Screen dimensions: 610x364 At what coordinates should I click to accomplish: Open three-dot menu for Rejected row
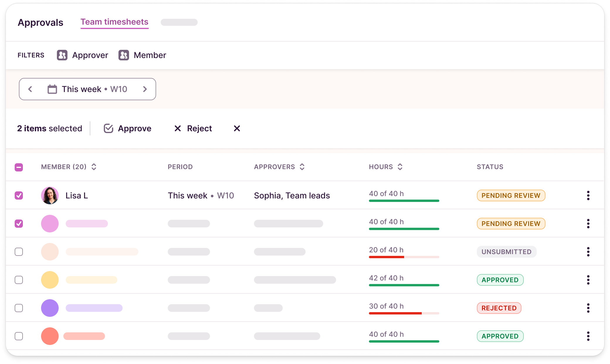point(588,308)
